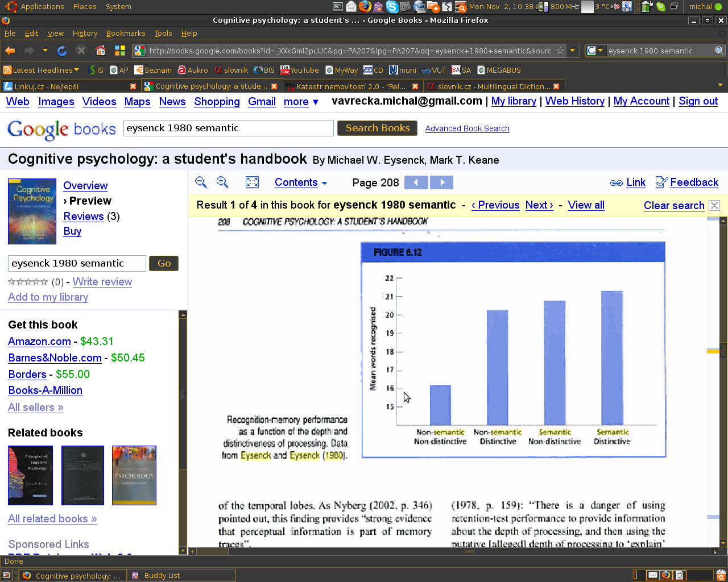Click the Search Books button

pyautogui.click(x=377, y=128)
